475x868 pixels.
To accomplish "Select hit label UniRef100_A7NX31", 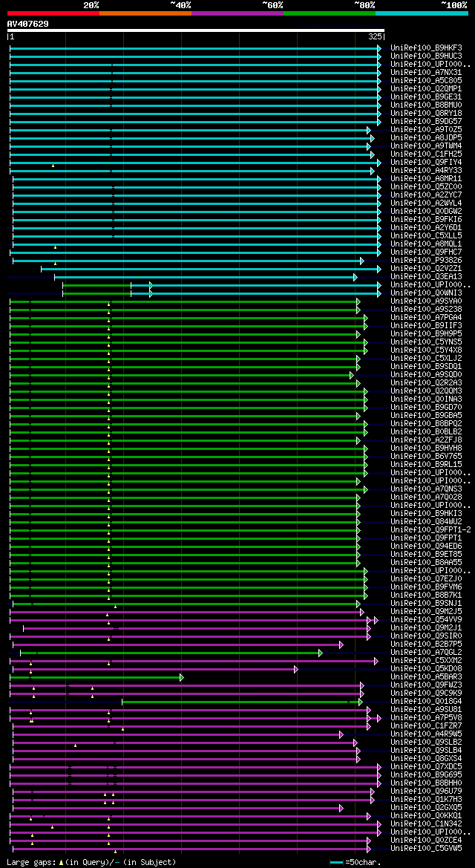I will pos(426,72).
